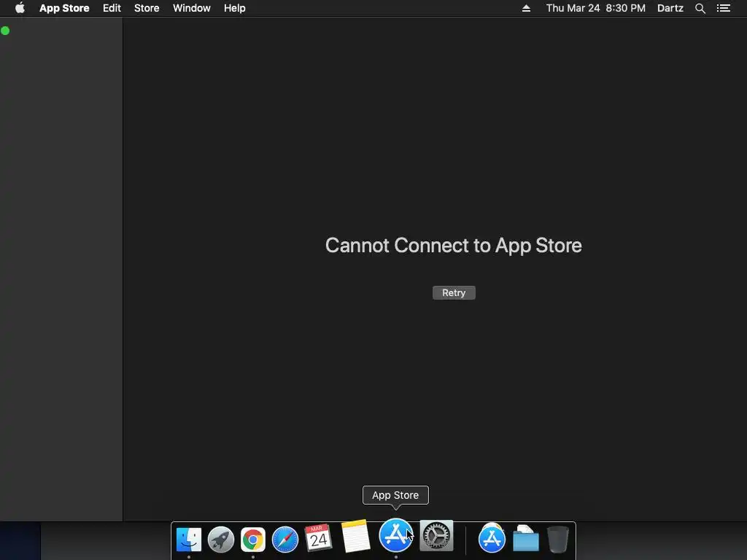Open the blue folder stack in Dock
Image resolution: width=747 pixels, height=560 pixels.
(x=526, y=539)
